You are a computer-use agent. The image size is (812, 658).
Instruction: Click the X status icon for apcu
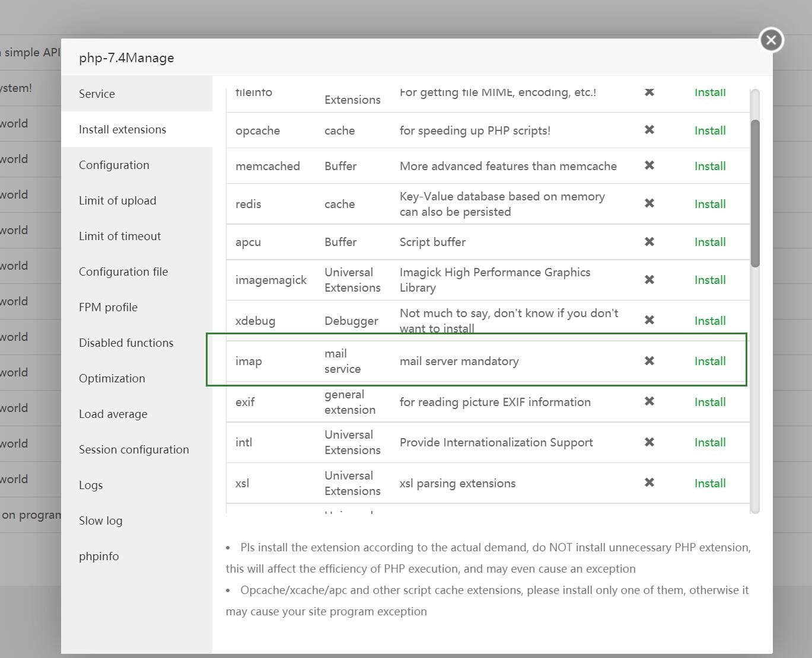(x=649, y=242)
